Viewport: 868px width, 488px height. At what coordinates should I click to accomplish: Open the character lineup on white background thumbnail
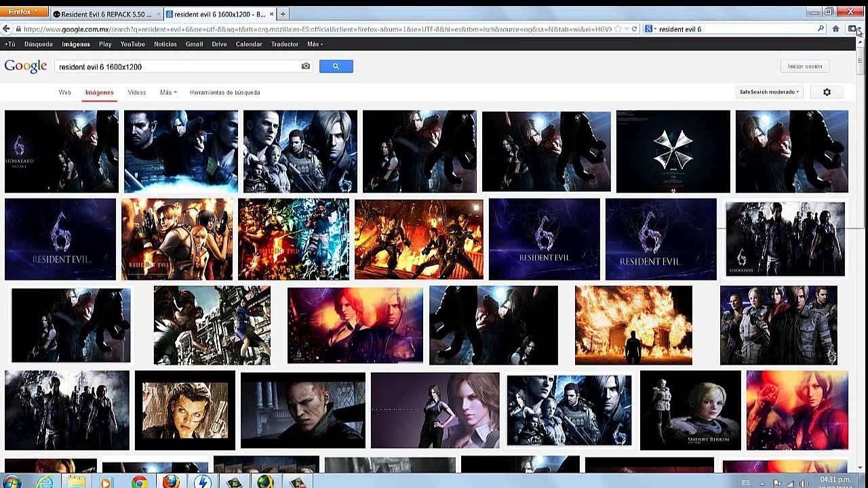785,239
